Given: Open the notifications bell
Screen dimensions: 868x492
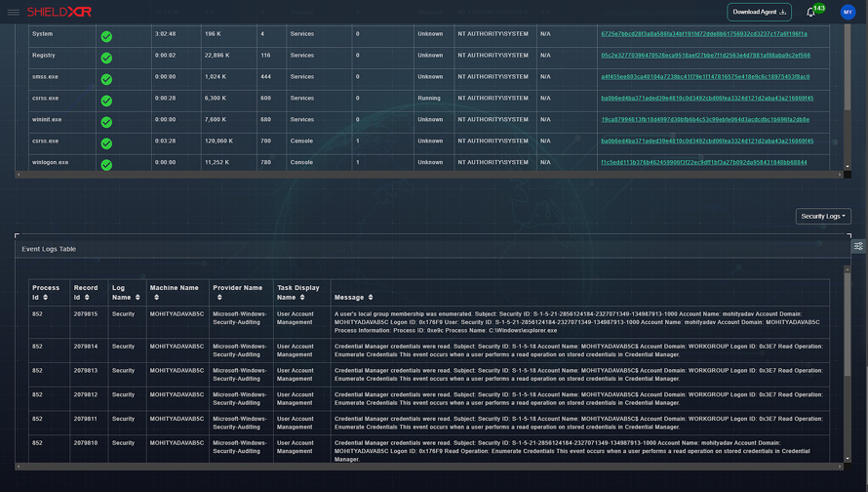Looking at the screenshot, I should (x=810, y=13).
